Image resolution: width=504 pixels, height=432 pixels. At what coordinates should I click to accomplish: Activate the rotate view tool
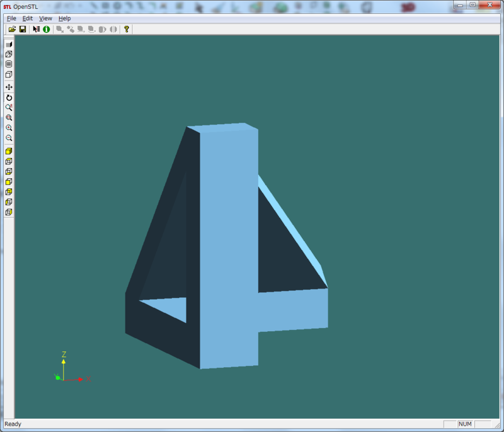click(x=9, y=98)
